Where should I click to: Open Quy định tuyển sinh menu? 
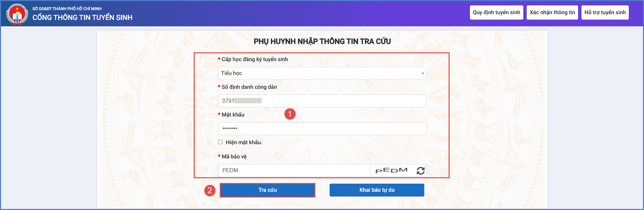click(496, 12)
